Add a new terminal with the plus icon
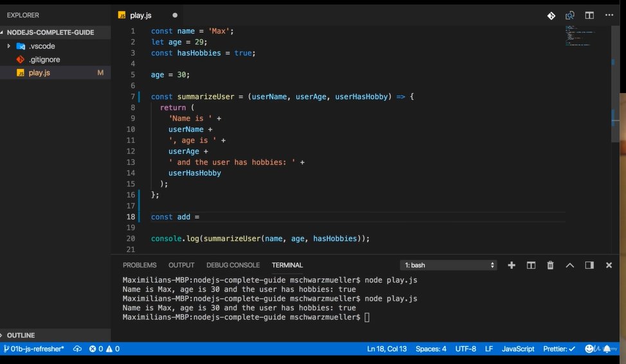The image size is (626, 364). tap(512, 265)
